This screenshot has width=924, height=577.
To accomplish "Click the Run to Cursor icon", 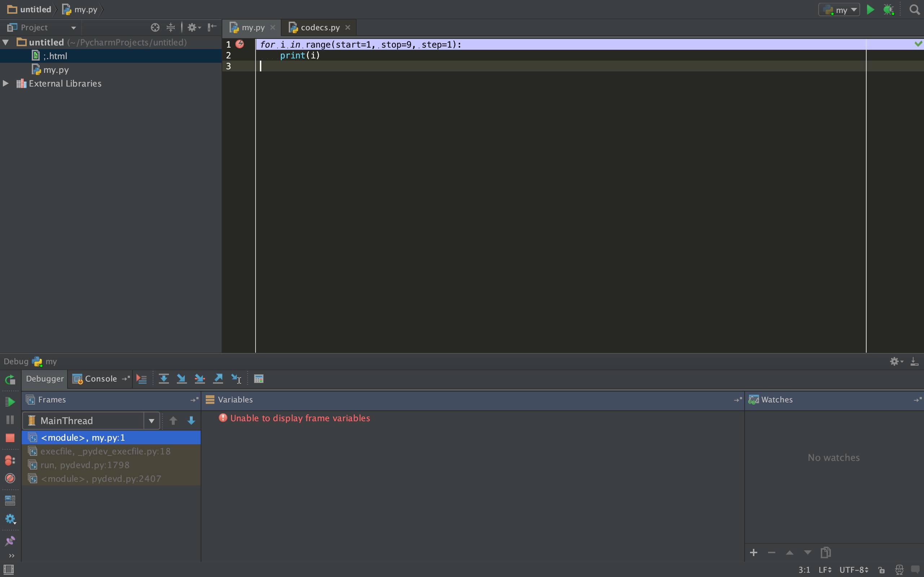I will tap(236, 379).
